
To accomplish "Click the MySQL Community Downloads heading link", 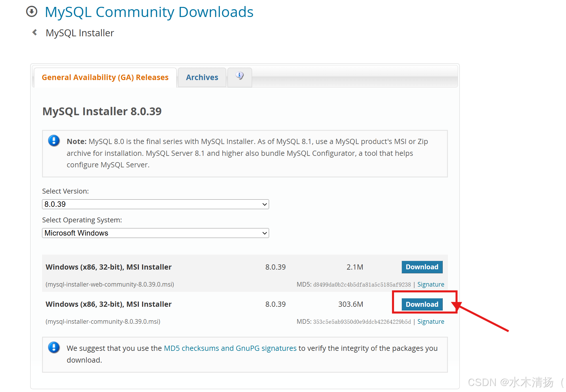I will click(149, 12).
